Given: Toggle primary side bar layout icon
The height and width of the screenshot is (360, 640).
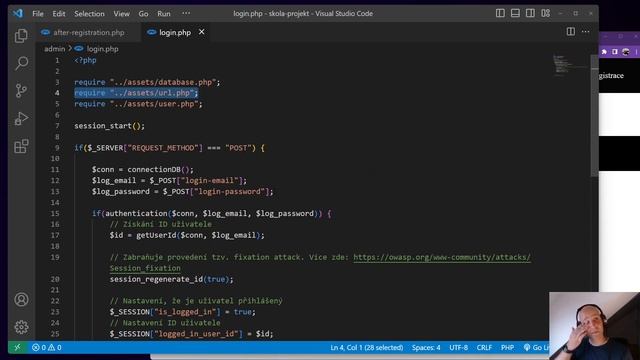Looking at the screenshot, I should tap(500, 13).
